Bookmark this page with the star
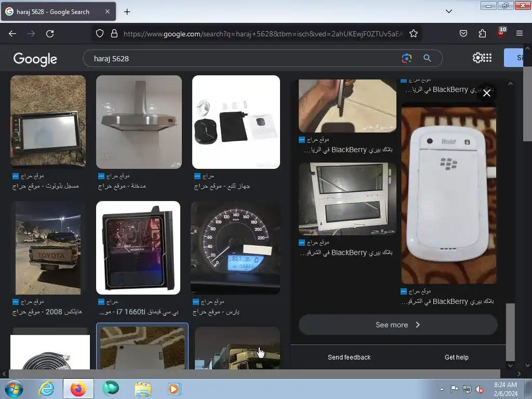 (x=413, y=33)
